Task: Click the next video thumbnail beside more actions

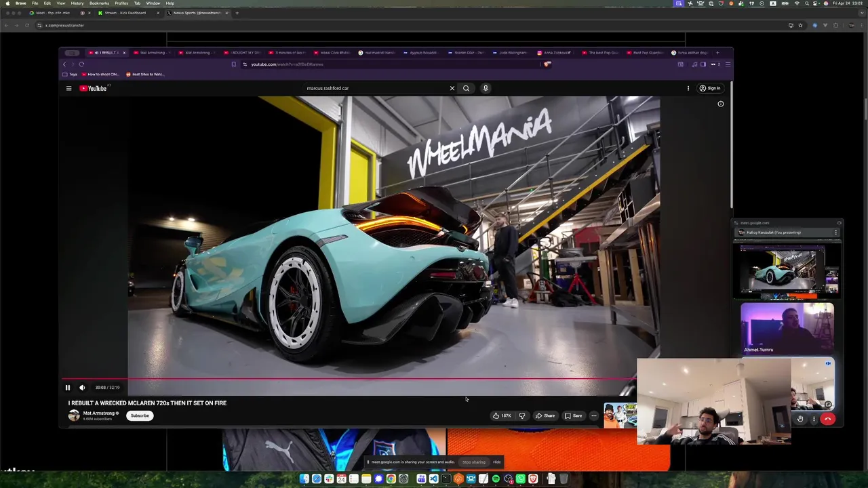Action: (x=620, y=415)
